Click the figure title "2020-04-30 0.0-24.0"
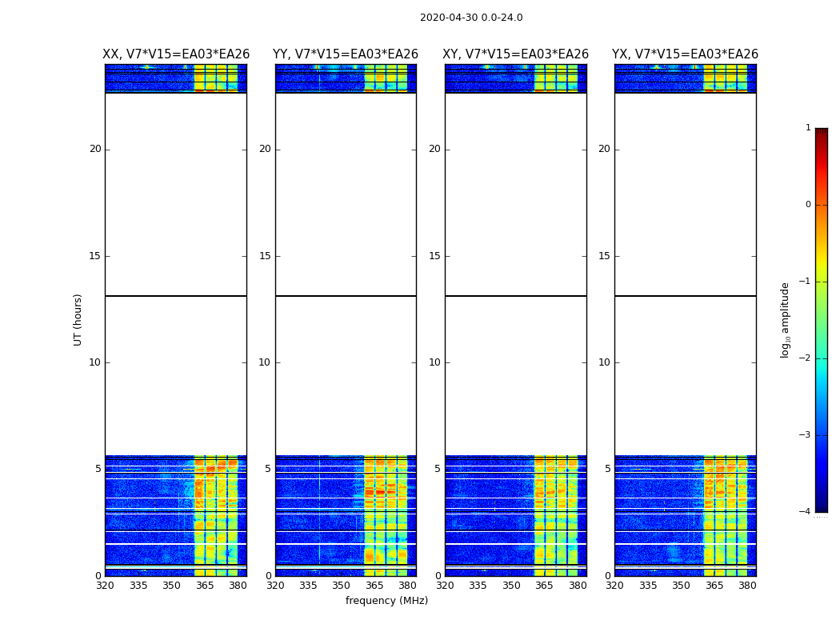840x640 pixels. pos(471,18)
